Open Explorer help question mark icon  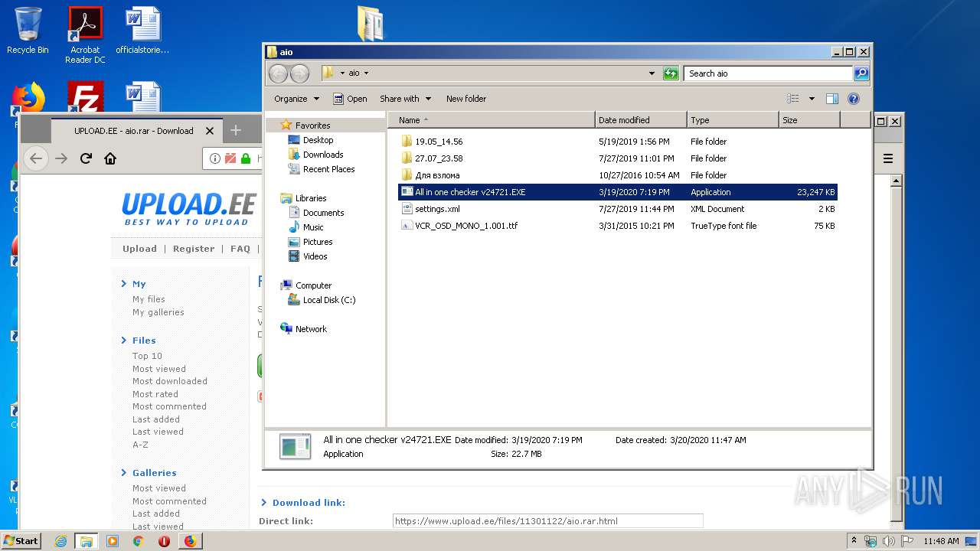[x=854, y=99]
